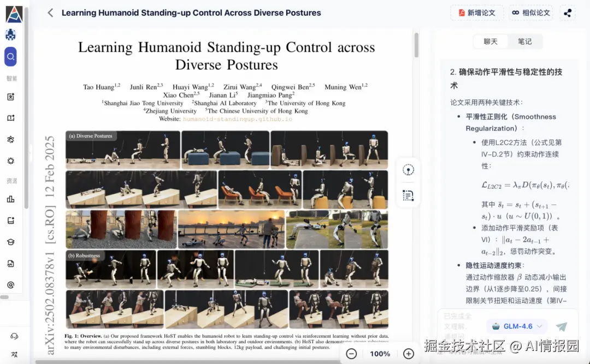Click the Shanghai AI Laboratory affiliation text
Image resolution: width=590 pixels, height=364 pixels.
tap(225, 103)
